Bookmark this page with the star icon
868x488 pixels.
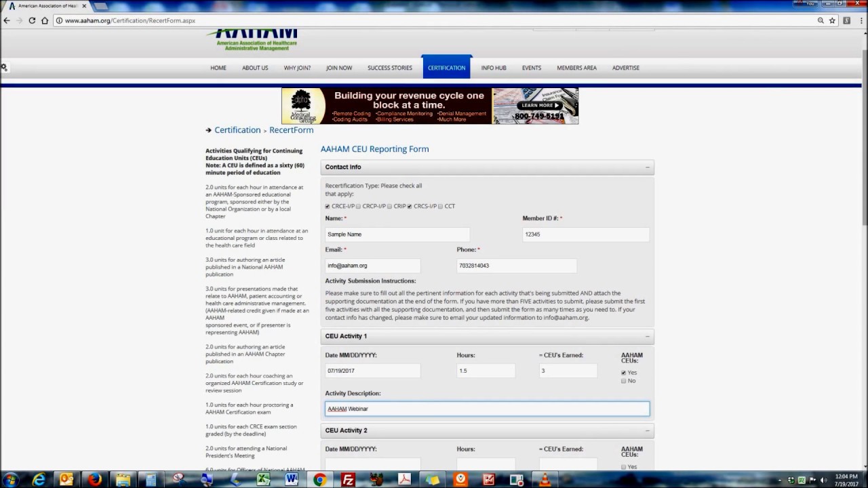(832, 20)
